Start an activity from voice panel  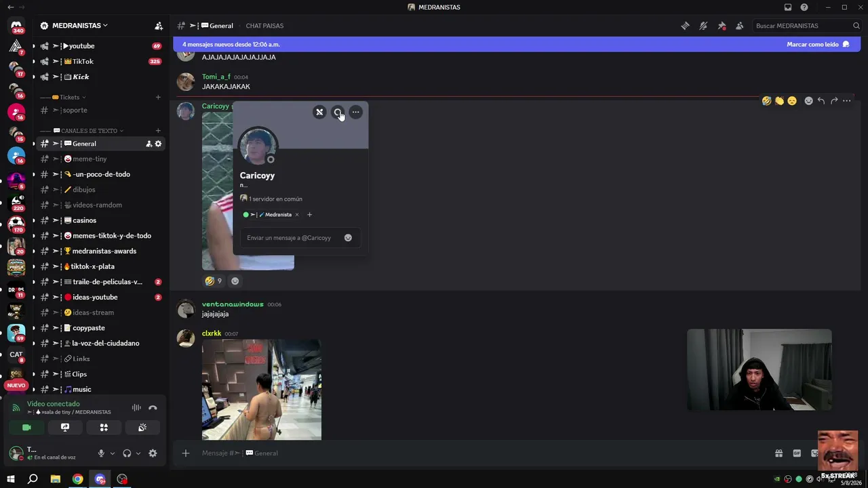104,428
